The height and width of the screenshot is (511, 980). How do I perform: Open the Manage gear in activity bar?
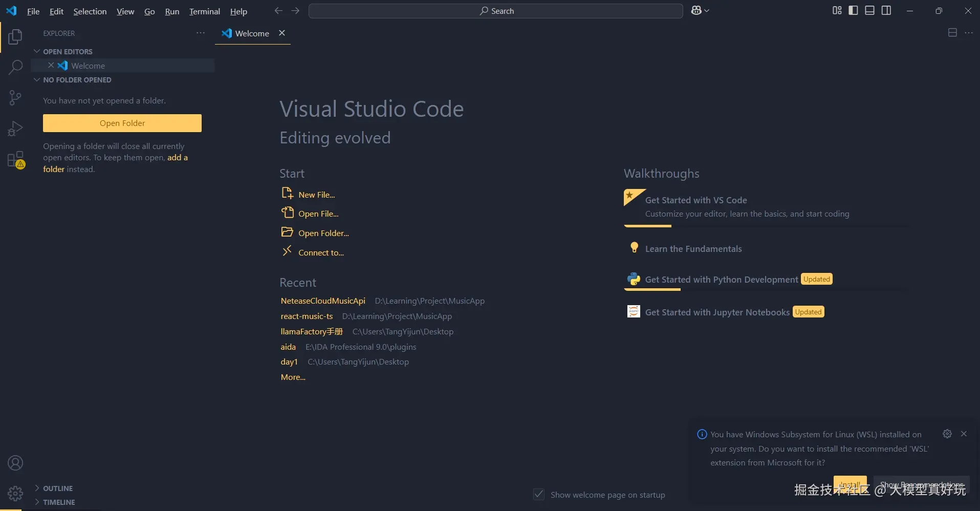pos(15,493)
